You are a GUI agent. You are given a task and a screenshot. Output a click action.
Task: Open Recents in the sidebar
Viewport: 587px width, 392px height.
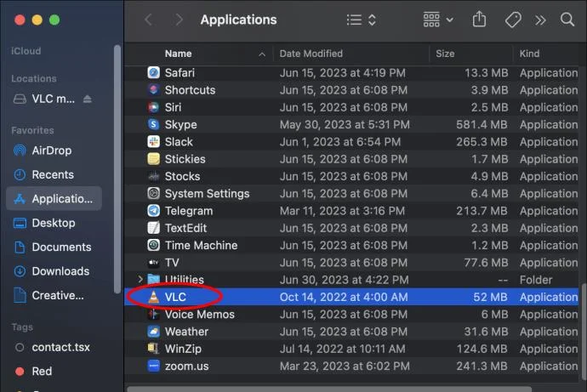click(x=53, y=174)
